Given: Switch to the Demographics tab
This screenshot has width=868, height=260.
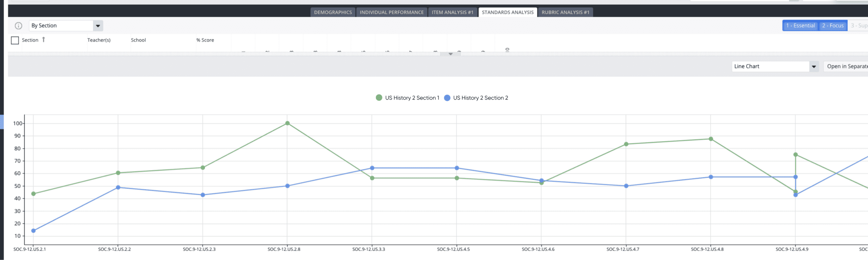Looking at the screenshot, I should 333,12.
